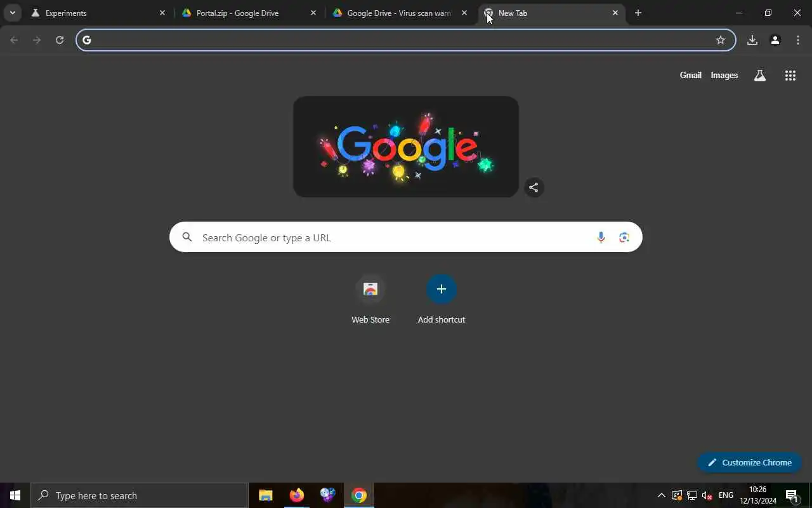Open the Chrome downloads icon
Screen dimensions: 812x508
point(752,40)
